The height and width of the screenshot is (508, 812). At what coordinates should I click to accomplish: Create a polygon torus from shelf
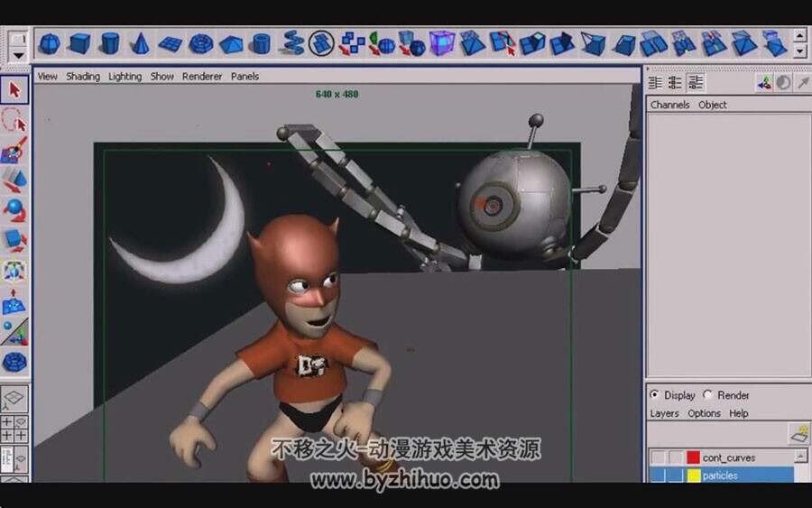(x=200, y=43)
